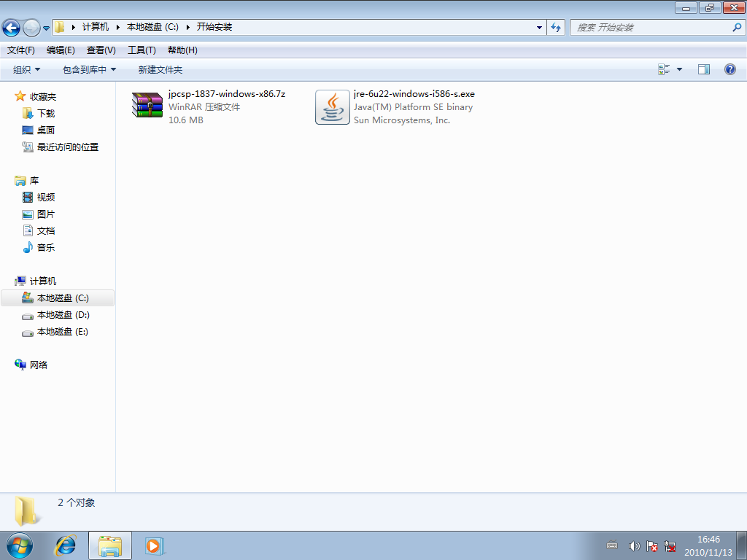The width and height of the screenshot is (747, 560).
Task: Launch Internet Explorer from taskbar
Action: (65, 545)
